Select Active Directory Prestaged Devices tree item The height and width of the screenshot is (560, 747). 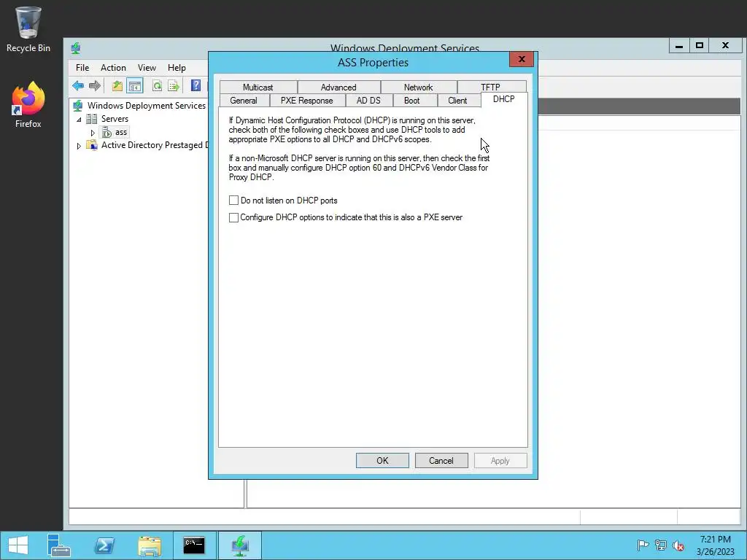pyautogui.click(x=155, y=145)
